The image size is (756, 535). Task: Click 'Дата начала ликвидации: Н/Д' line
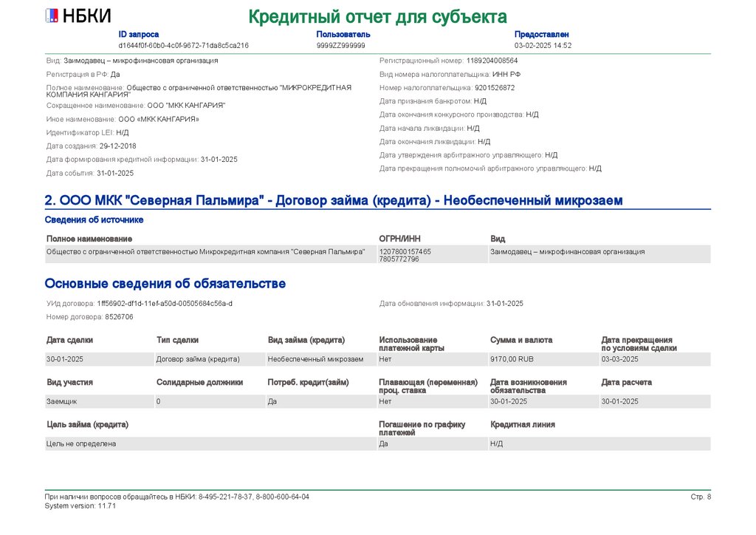pyautogui.click(x=430, y=129)
